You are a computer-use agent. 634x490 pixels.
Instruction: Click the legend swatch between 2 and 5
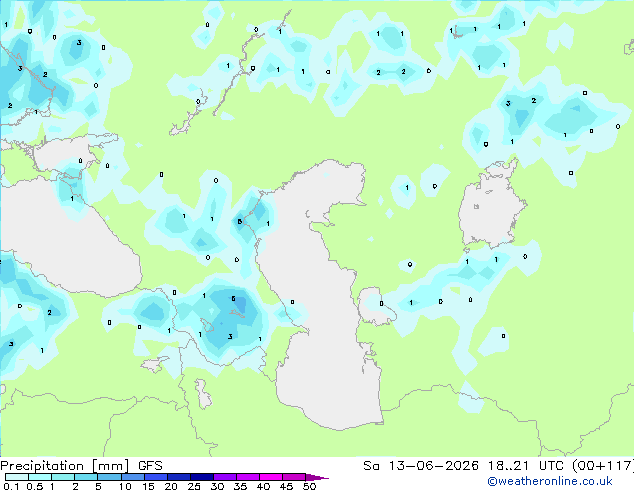coord(86,477)
